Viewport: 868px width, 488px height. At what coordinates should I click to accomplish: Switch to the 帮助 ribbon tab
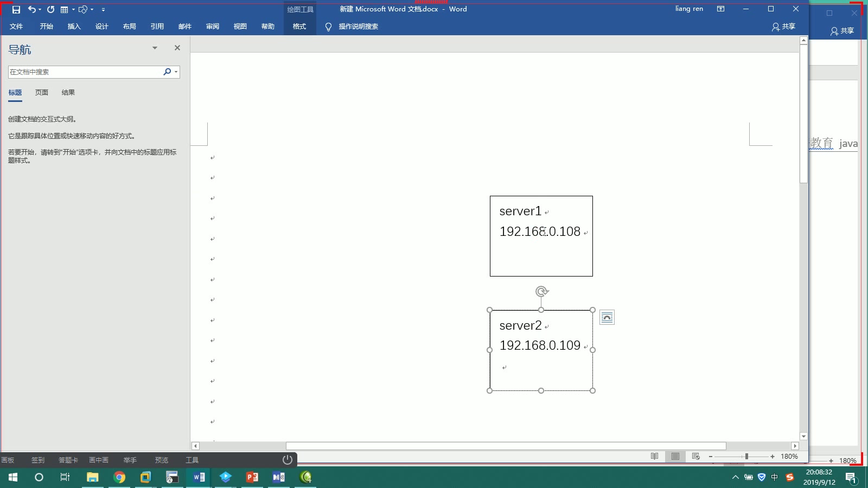[268, 27]
